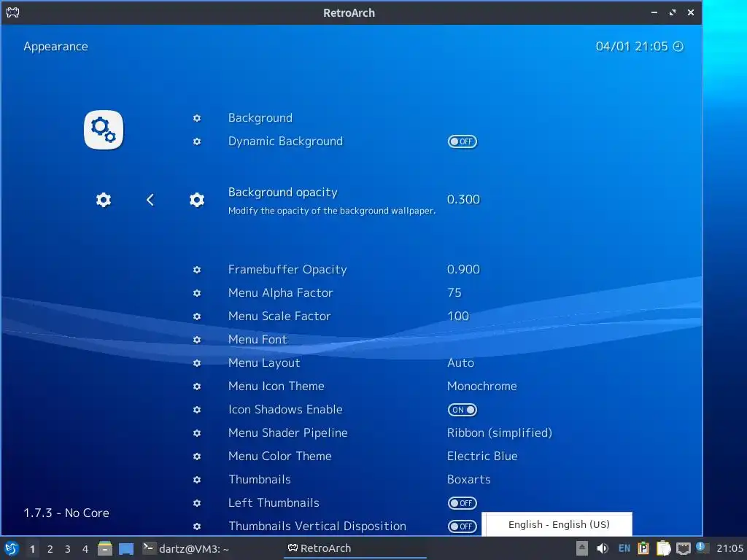The width and height of the screenshot is (747, 560).
Task: Click the taskbar clock showing 21:05
Action: point(729,548)
